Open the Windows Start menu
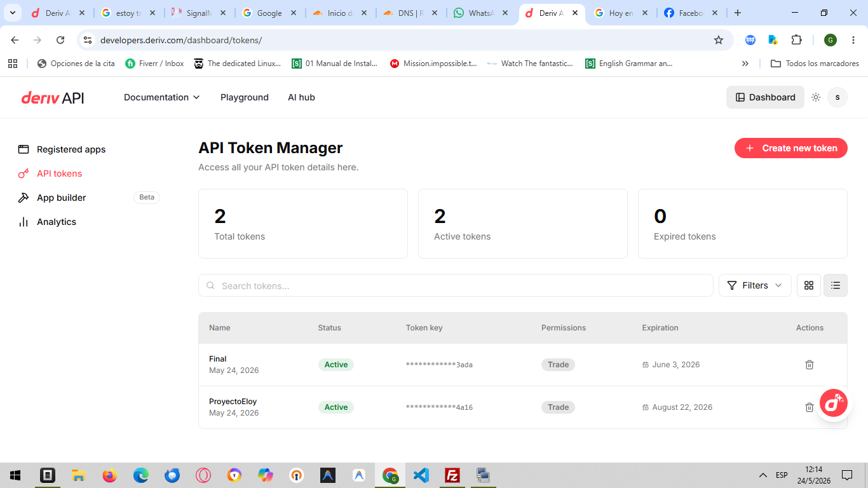Screen dimensions: 868x488 pyautogui.click(x=15, y=475)
